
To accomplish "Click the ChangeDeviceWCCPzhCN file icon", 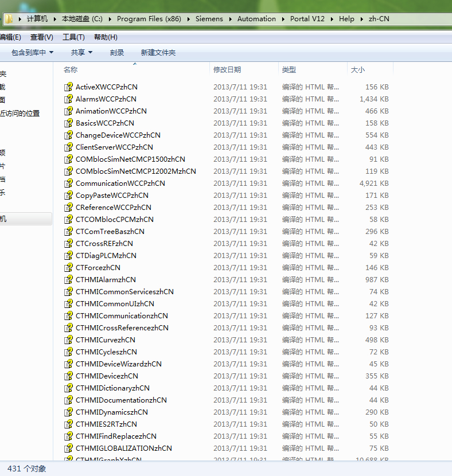I will (x=69, y=135).
